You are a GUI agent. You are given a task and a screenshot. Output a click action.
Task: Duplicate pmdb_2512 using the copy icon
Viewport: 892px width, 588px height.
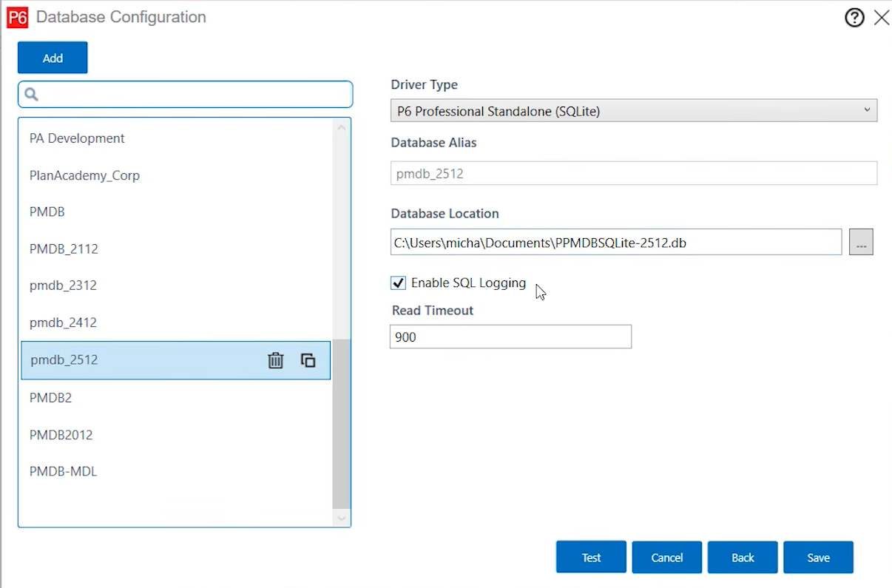308,360
